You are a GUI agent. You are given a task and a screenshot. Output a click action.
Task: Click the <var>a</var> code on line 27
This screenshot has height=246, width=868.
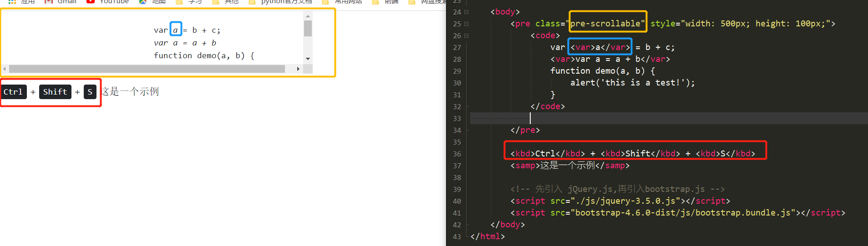pyautogui.click(x=600, y=47)
